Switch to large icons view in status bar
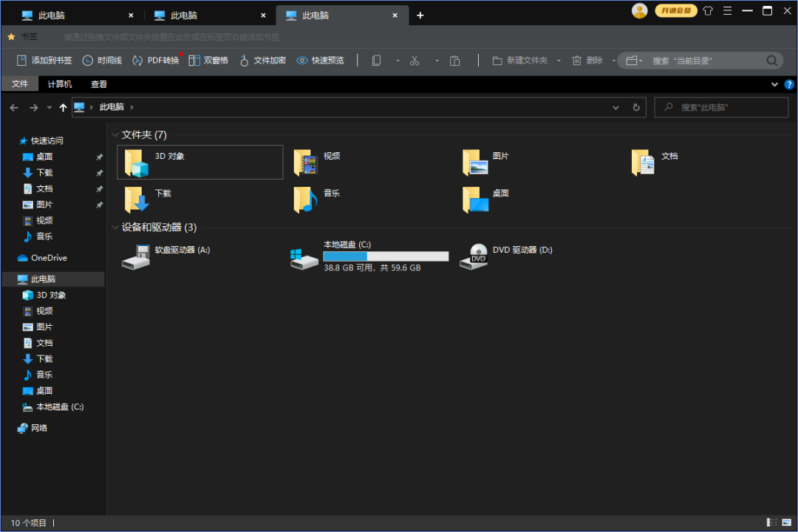 click(786, 523)
